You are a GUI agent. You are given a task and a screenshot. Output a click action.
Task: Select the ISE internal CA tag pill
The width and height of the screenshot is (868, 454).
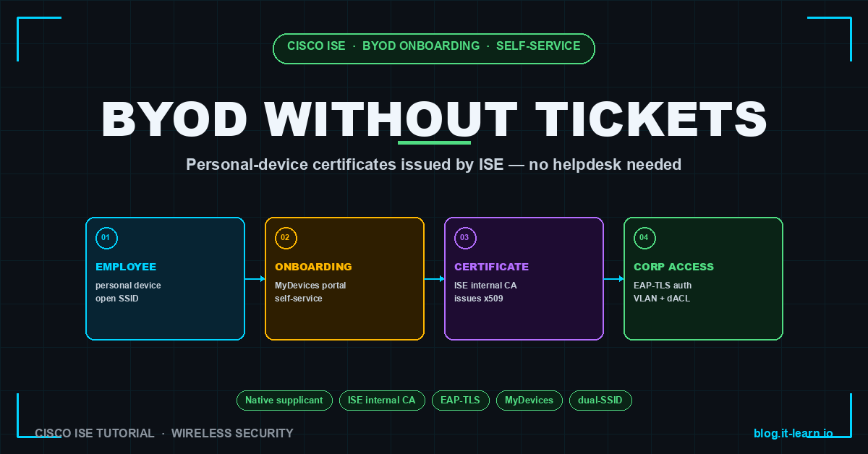tap(382, 401)
